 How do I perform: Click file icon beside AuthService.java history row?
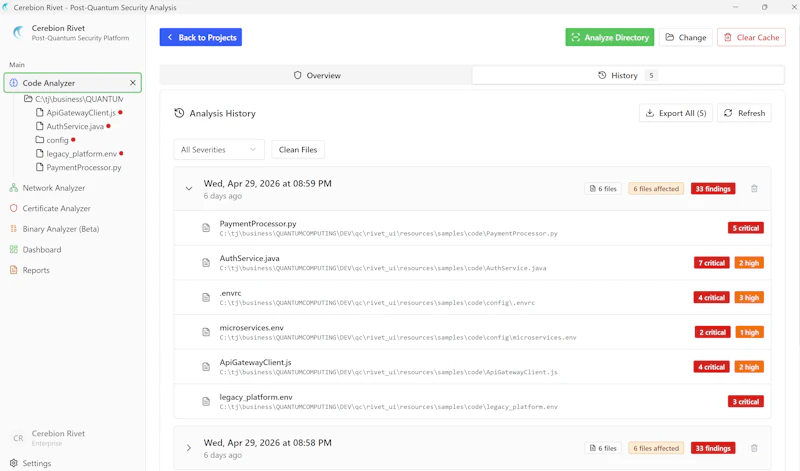(206, 262)
